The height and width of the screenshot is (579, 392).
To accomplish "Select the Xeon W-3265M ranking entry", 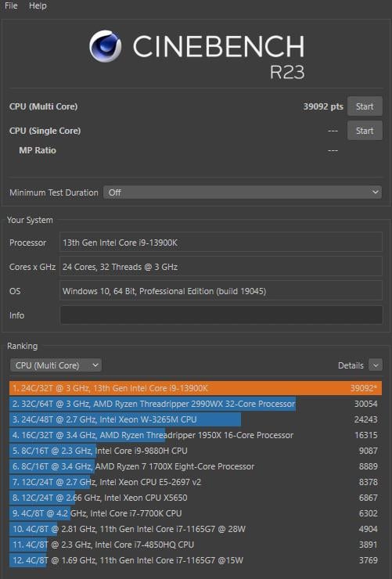I will pos(196,419).
